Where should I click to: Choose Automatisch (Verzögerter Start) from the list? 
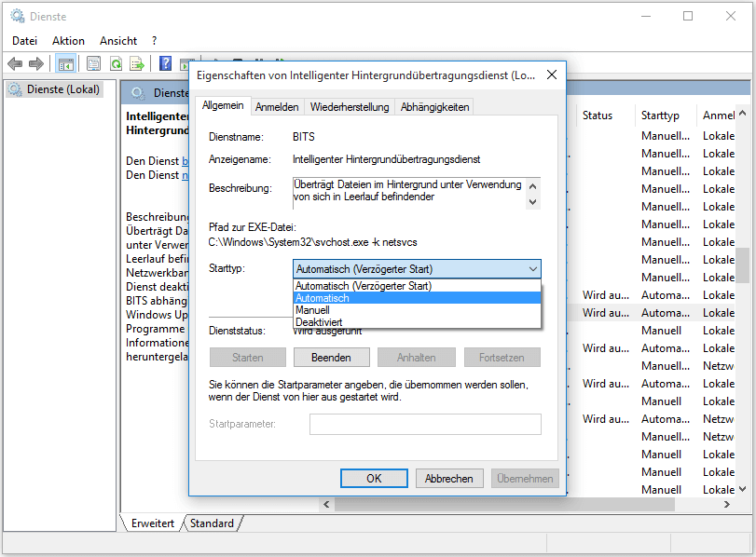tap(417, 286)
